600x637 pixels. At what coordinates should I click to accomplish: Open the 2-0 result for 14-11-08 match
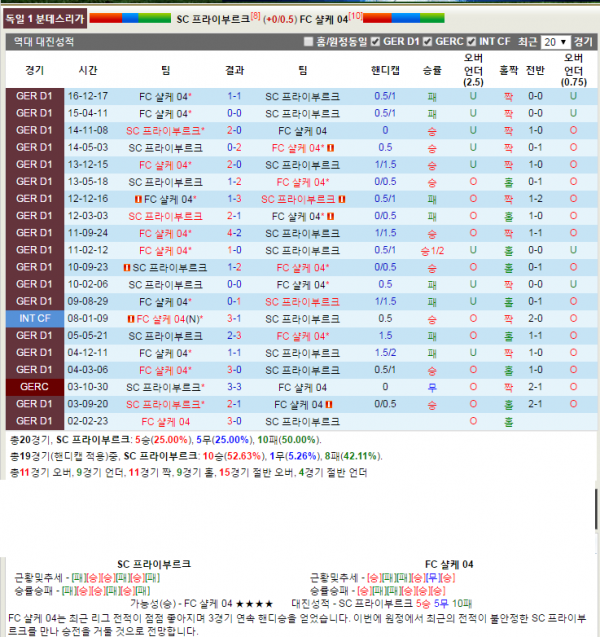(x=234, y=130)
